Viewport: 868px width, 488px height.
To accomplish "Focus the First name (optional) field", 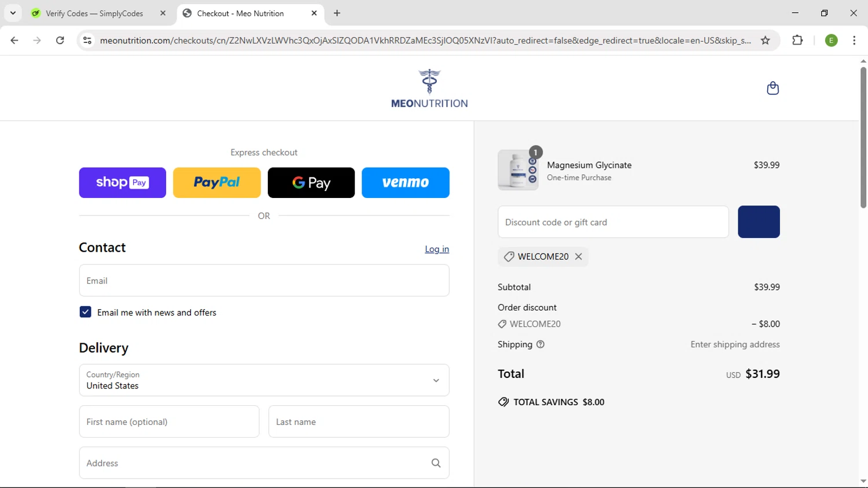I will click(x=169, y=421).
